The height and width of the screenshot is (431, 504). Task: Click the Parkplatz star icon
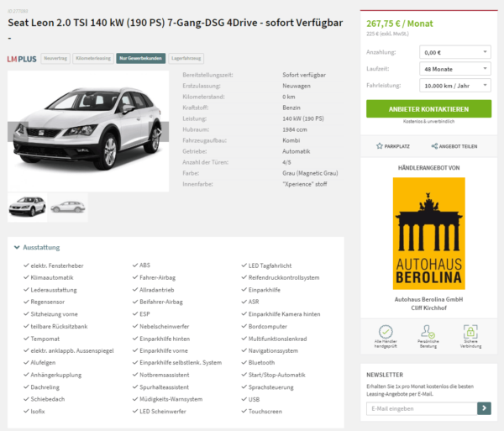(x=380, y=146)
